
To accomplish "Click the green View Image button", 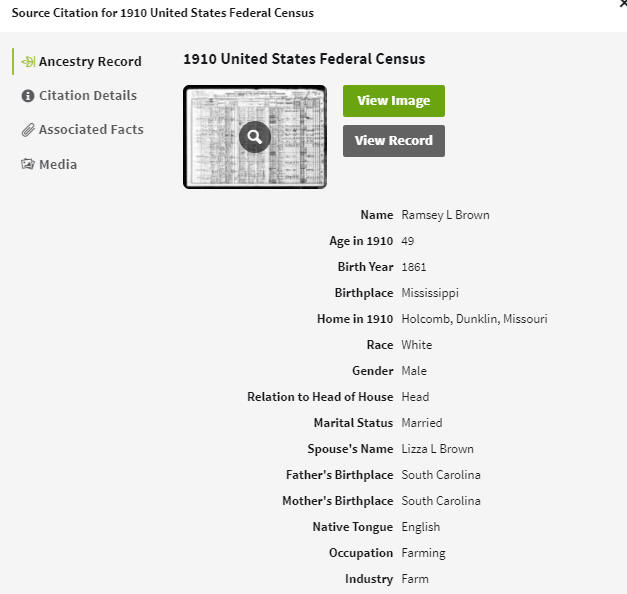I will (x=393, y=101).
